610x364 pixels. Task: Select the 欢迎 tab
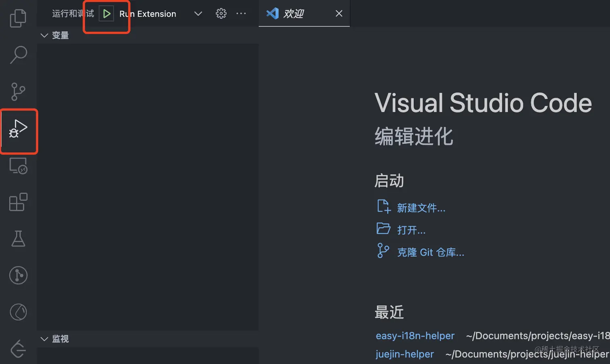(304, 14)
